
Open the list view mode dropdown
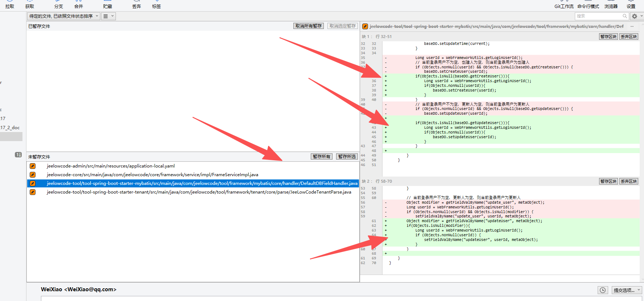(108, 16)
